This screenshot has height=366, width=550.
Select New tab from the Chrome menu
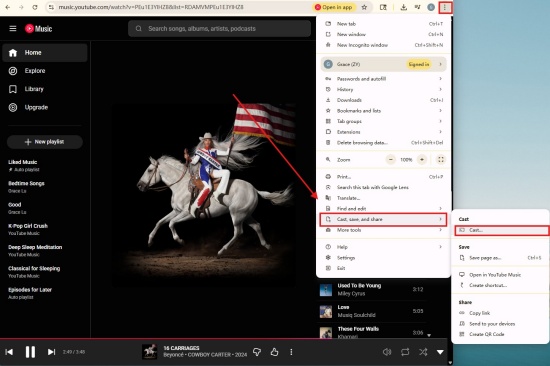tap(384, 24)
